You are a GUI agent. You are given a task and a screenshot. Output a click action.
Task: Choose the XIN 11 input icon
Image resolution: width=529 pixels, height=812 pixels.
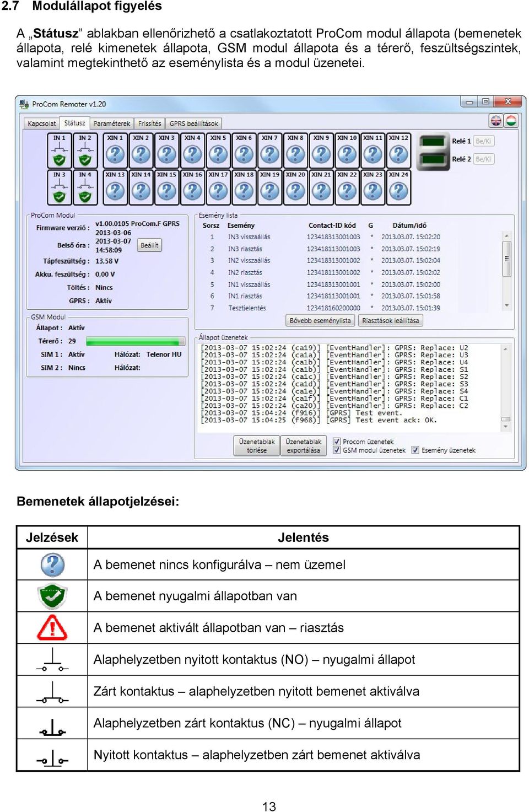pyautogui.click(x=373, y=150)
